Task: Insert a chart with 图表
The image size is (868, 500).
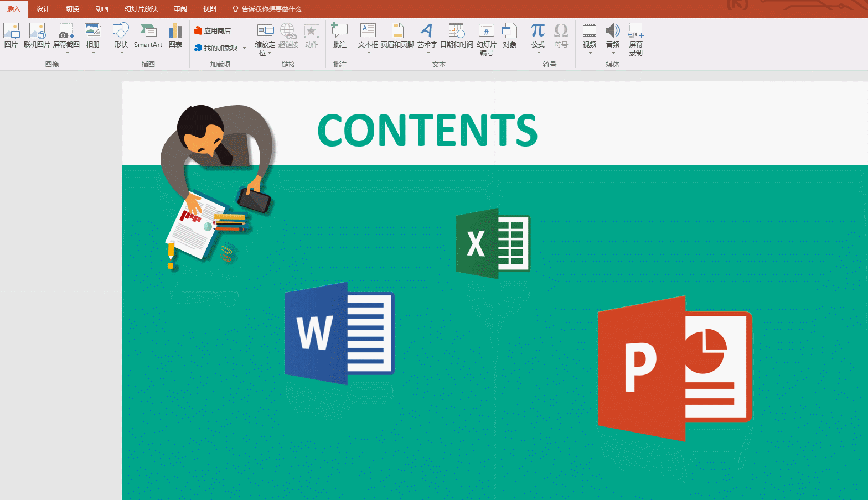Action: [175, 35]
